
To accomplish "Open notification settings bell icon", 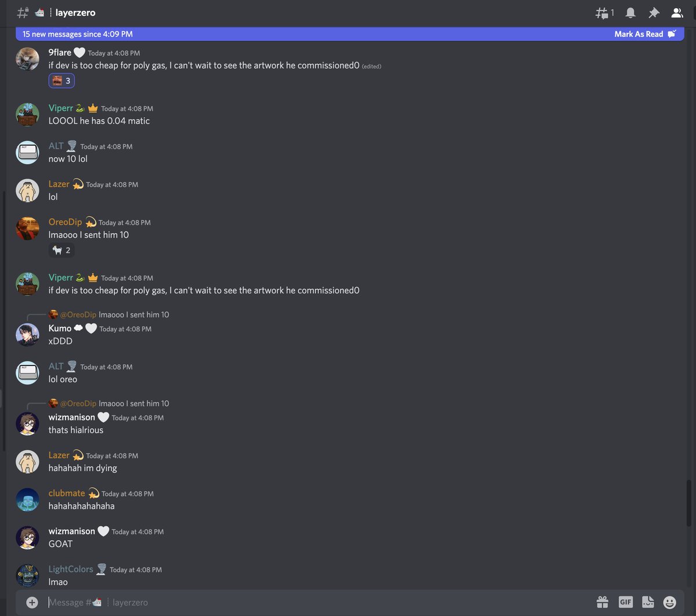I will tap(630, 13).
